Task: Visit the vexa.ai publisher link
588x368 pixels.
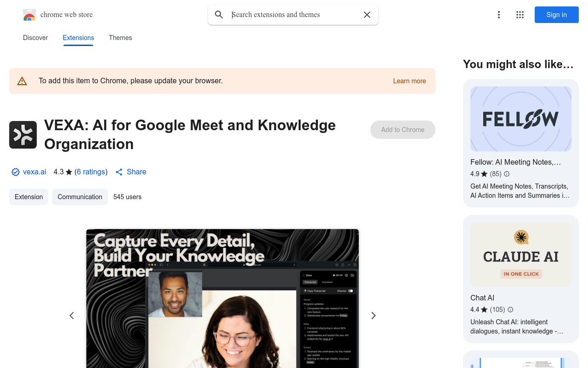Action: pos(34,172)
